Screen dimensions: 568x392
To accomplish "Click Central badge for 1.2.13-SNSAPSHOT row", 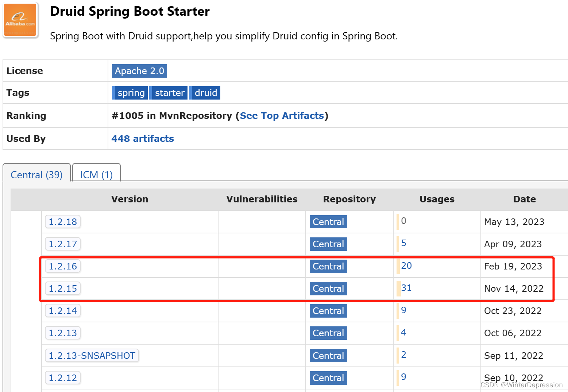I will tap(328, 356).
